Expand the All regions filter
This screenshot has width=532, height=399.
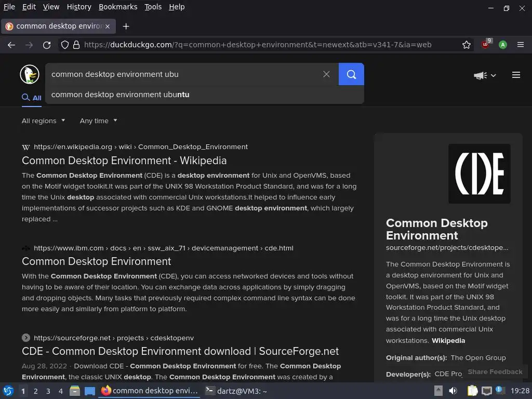tap(44, 121)
